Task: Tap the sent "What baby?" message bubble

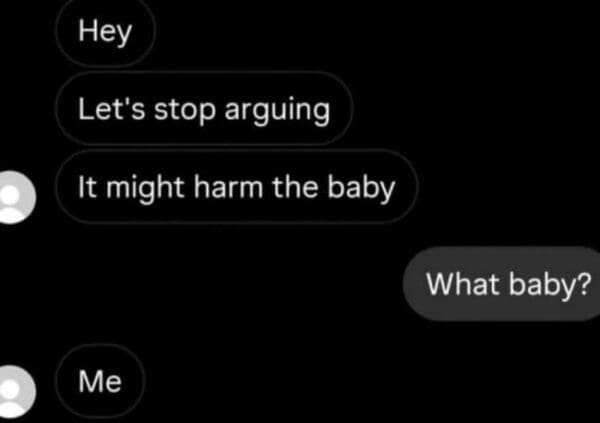Action: [x=502, y=284]
